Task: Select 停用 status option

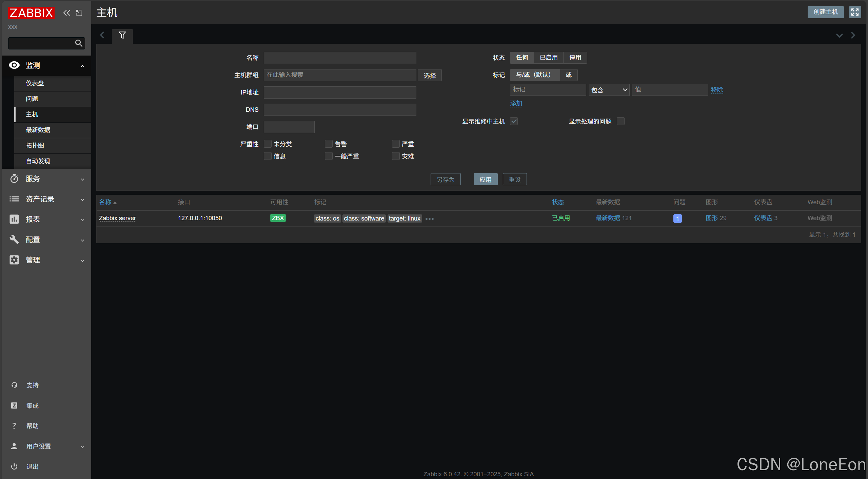Action: pos(575,58)
